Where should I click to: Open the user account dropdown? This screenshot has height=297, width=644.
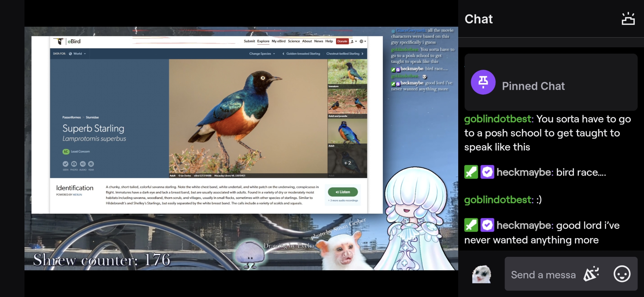(354, 42)
